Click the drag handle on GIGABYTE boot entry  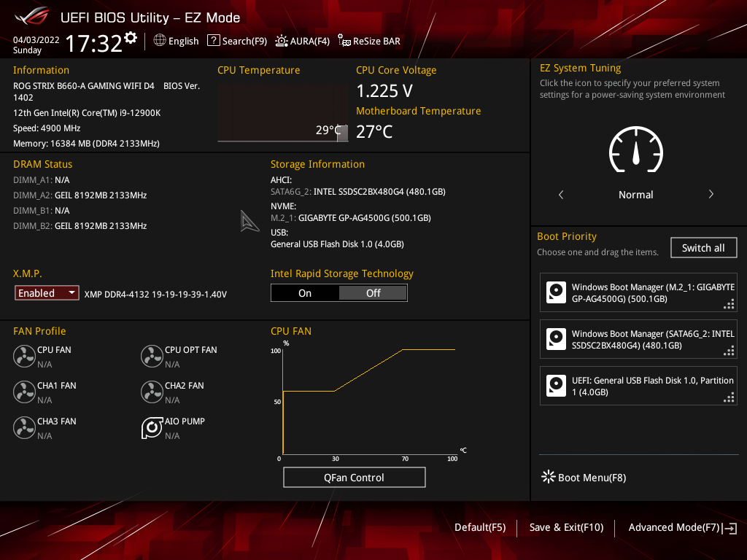pos(729,304)
